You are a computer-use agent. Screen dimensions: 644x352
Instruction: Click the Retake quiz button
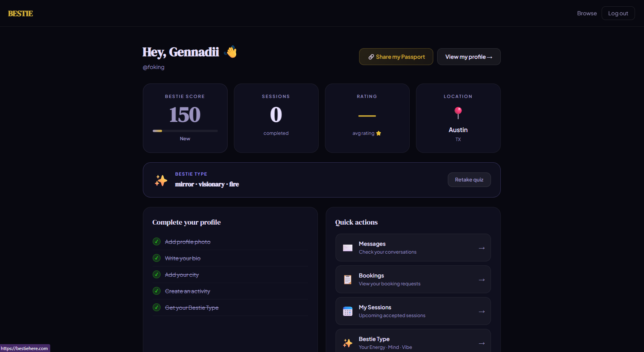pyautogui.click(x=469, y=180)
